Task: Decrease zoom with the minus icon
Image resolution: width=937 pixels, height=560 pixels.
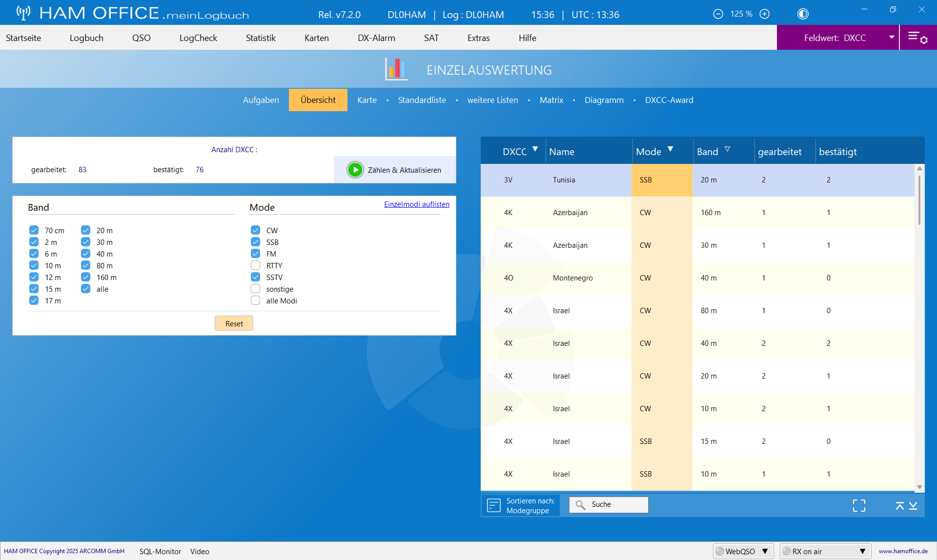Action: click(718, 14)
